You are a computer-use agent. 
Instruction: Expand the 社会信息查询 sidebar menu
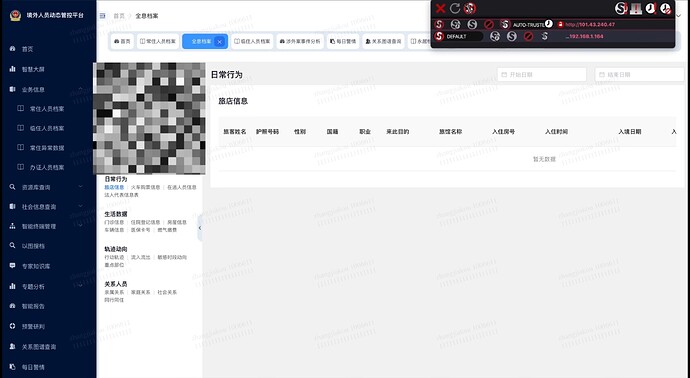(47, 207)
